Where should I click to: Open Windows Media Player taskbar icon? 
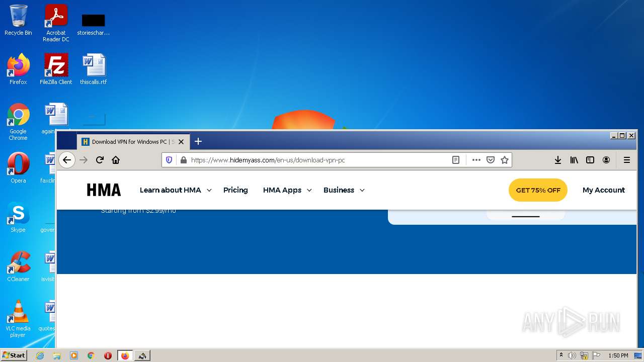[x=74, y=355]
